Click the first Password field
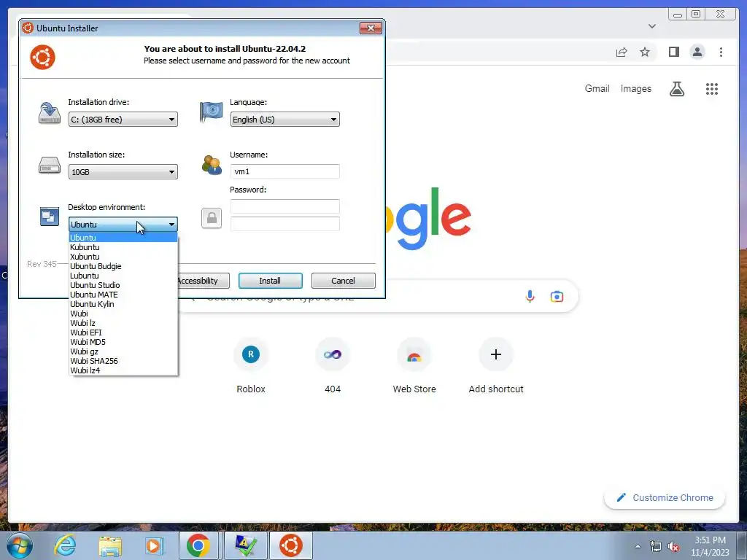The height and width of the screenshot is (560, 747). [285, 206]
